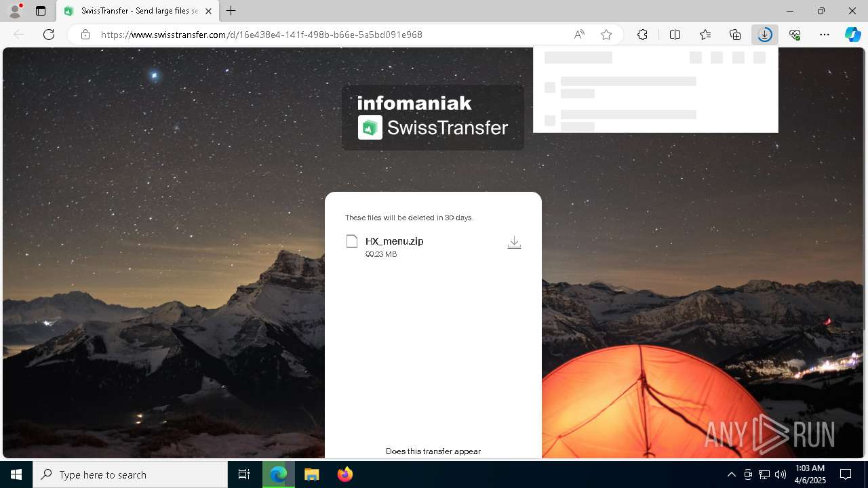Click the 'files will be deleted in 30 days' notice
Screen dimensions: 868x488
tap(409, 218)
